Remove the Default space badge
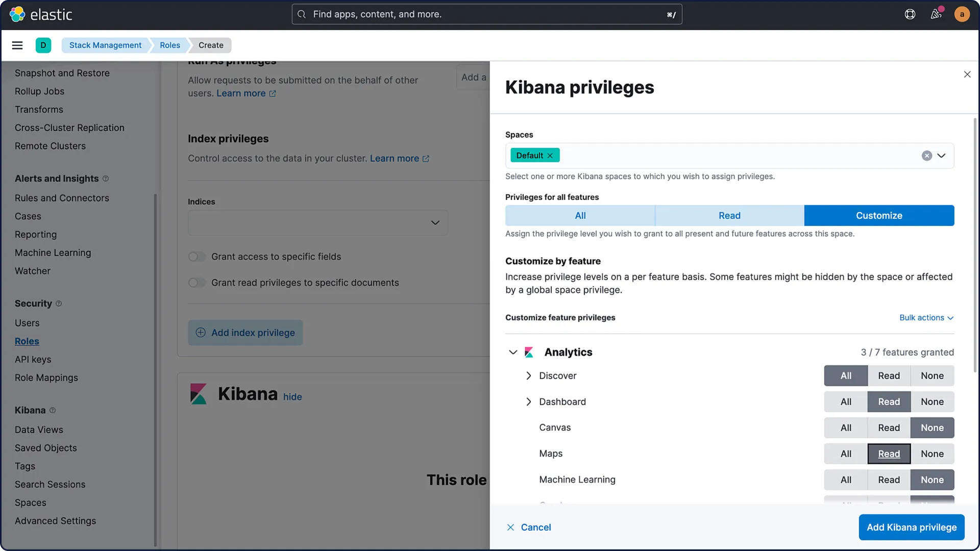This screenshot has height=551, width=980. 550,156
